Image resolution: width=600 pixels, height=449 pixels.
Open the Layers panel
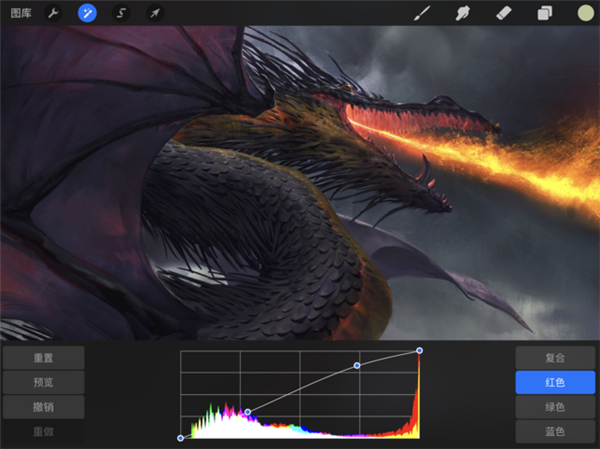point(544,13)
